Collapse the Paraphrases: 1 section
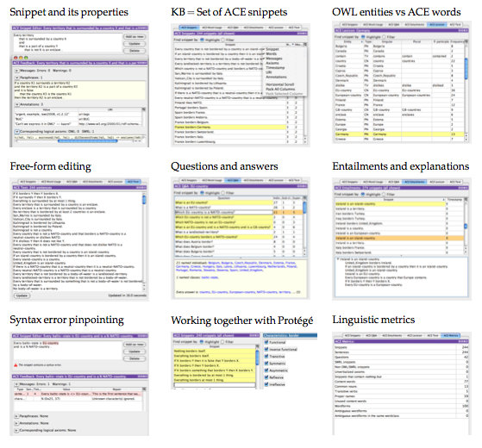482x448 pixels. [x=17, y=78]
